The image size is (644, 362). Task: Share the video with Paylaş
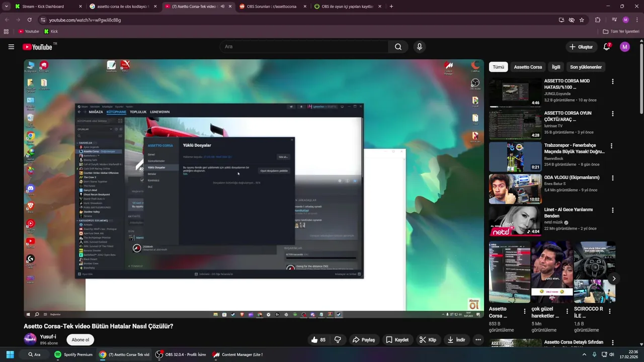364,340
